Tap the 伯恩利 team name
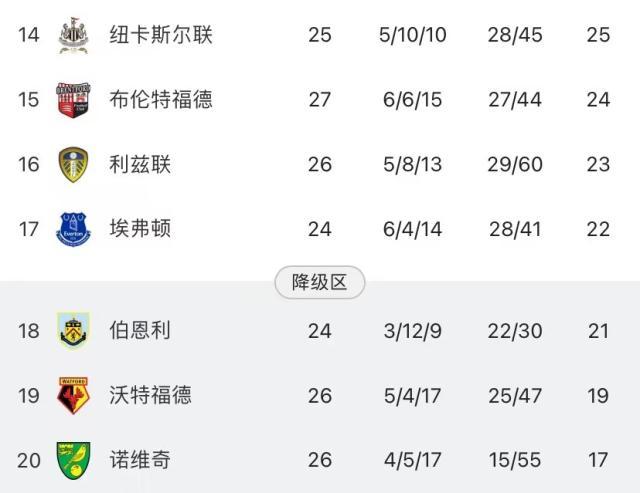This screenshot has height=493, width=640. pos(140,330)
